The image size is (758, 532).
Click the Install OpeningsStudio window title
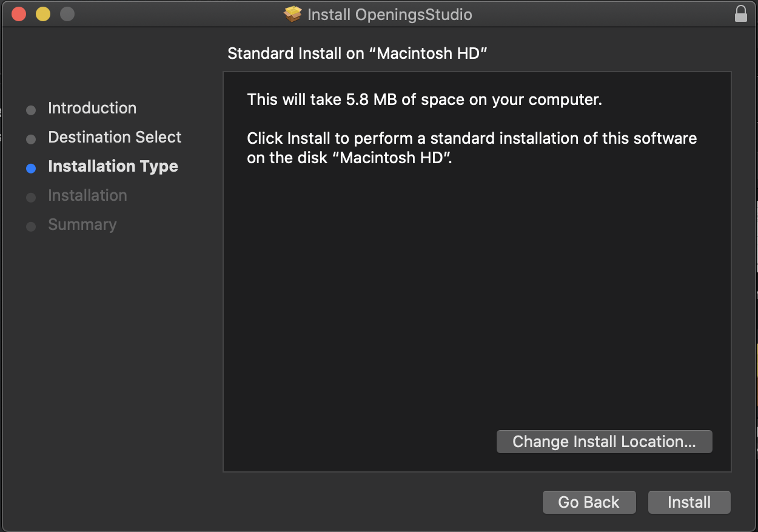pyautogui.click(x=389, y=15)
